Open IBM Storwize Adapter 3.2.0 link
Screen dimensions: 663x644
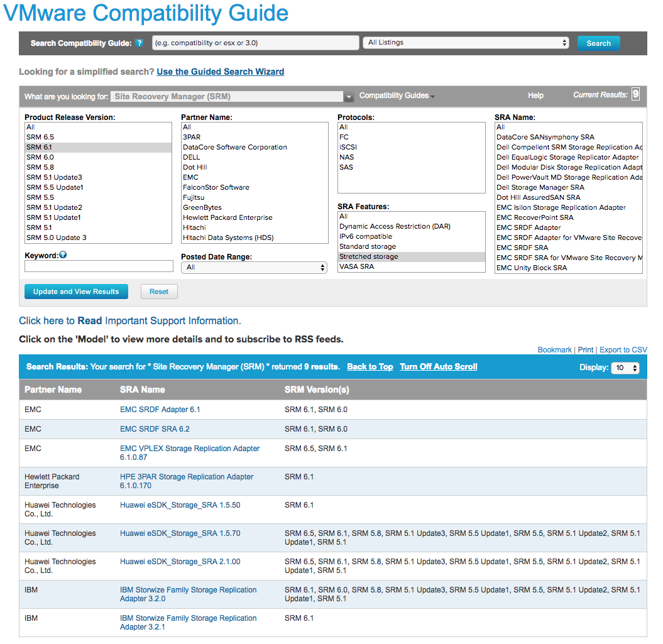point(188,594)
